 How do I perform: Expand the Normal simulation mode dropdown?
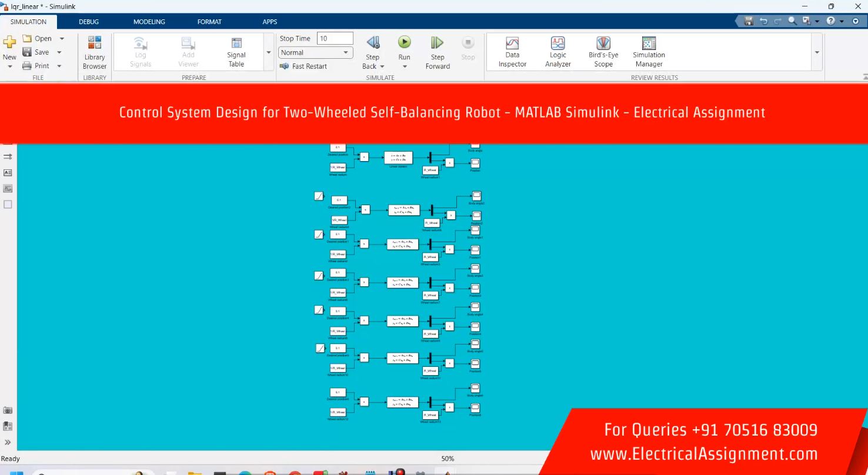pos(346,52)
